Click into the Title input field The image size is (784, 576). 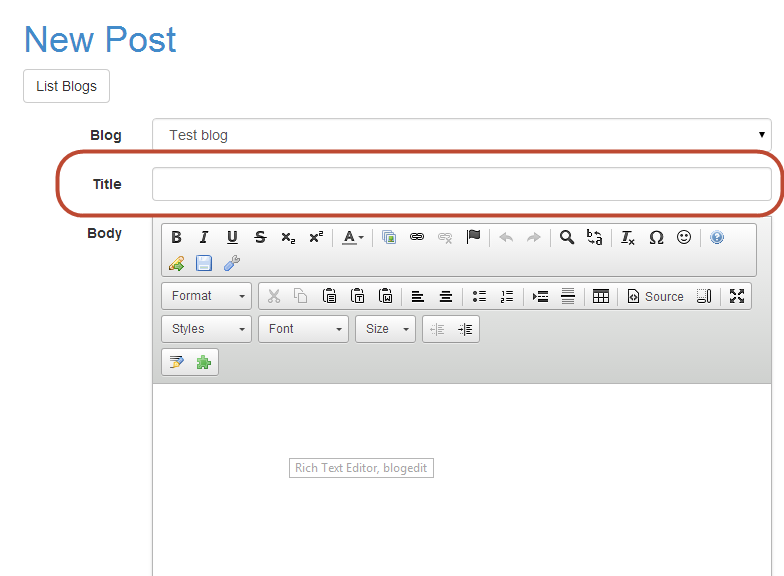461,184
